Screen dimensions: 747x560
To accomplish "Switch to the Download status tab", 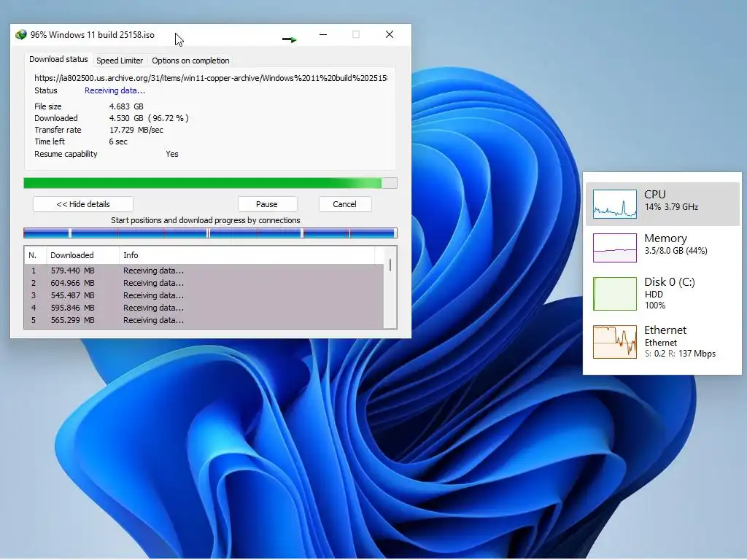I will click(x=58, y=60).
